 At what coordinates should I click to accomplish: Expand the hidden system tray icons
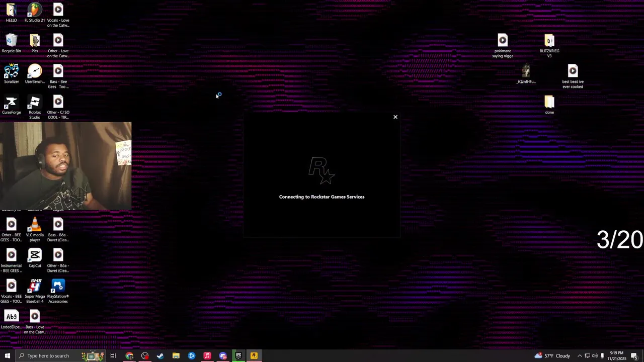(x=580, y=356)
